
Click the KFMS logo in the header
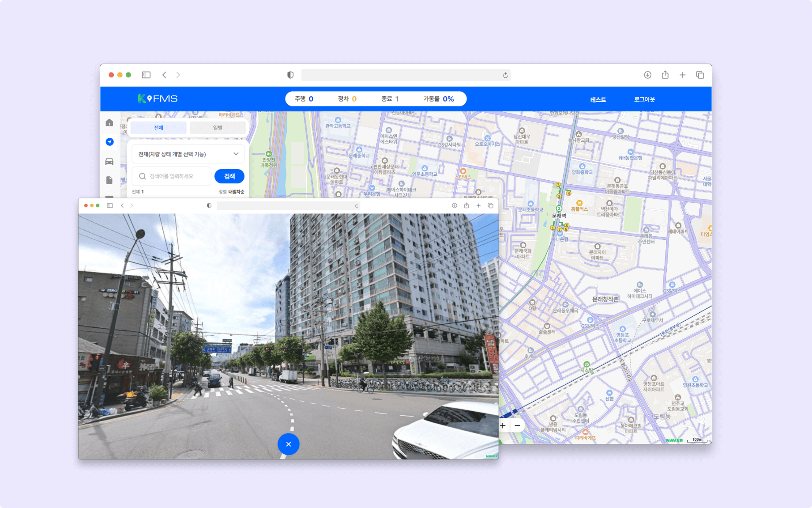click(158, 99)
